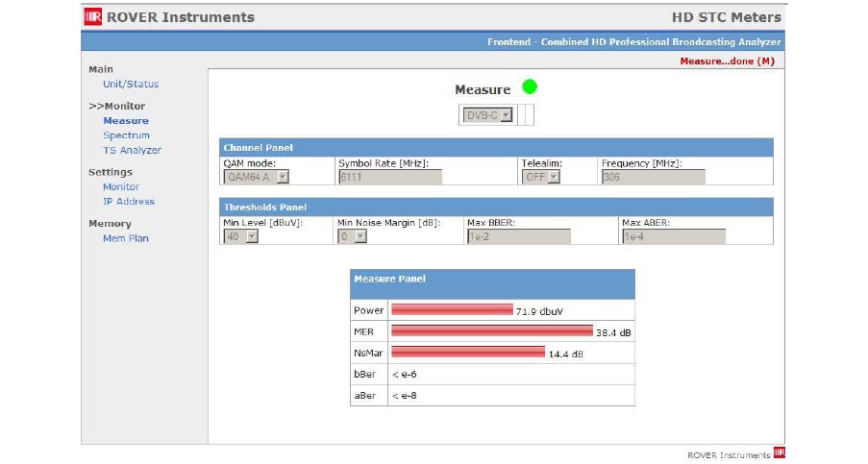Click the green Measure status indicator

click(530, 86)
